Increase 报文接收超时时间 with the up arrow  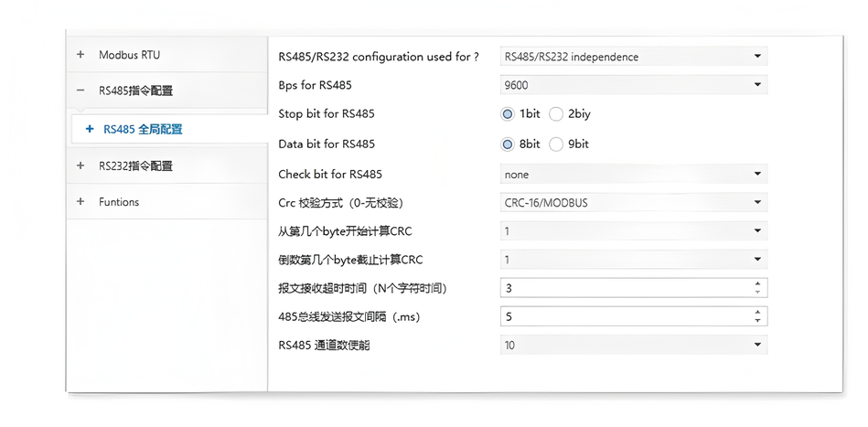758,283
